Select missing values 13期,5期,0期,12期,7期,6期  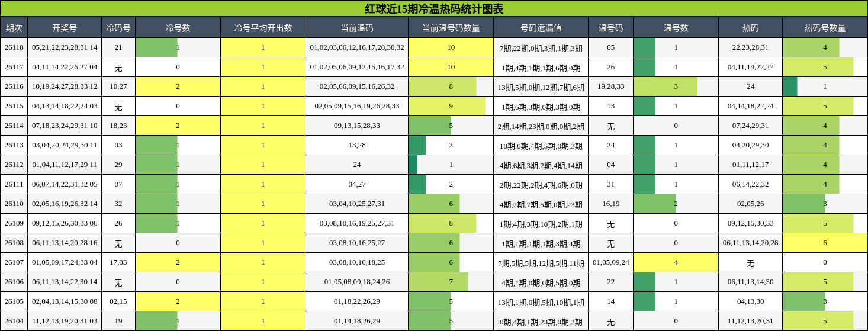541,86
